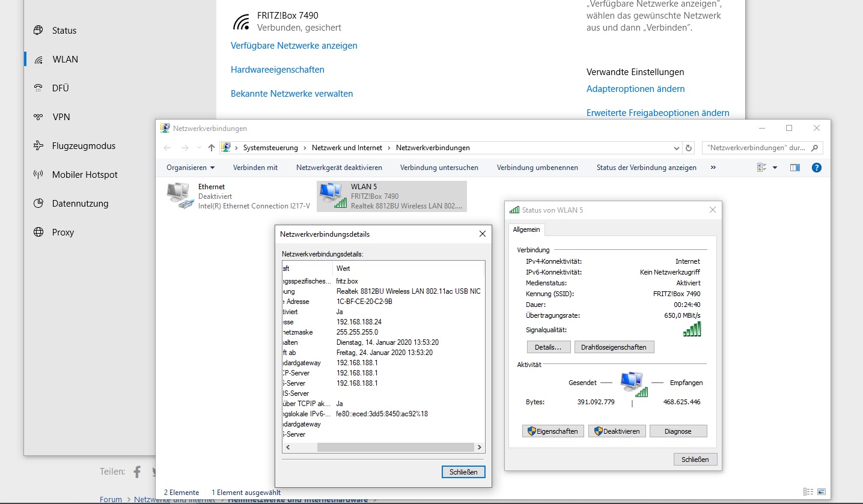Select WLAN in the Settings sidebar

click(x=65, y=59)
